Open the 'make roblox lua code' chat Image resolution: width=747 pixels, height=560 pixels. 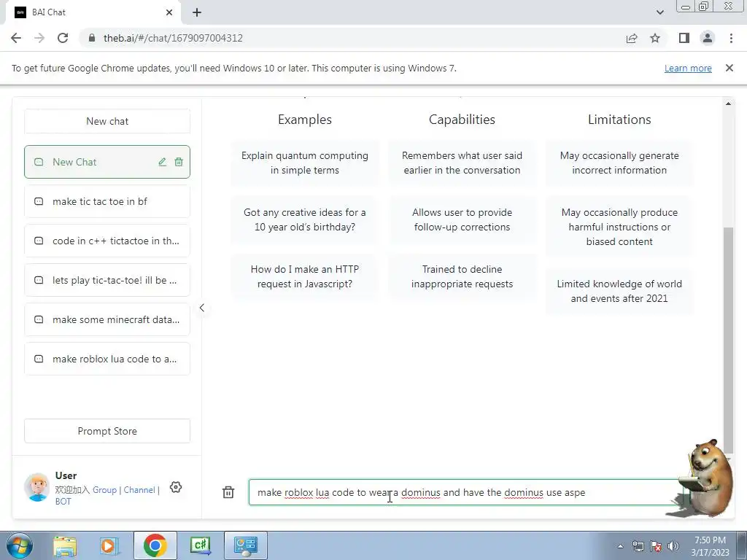click(107, 359)
